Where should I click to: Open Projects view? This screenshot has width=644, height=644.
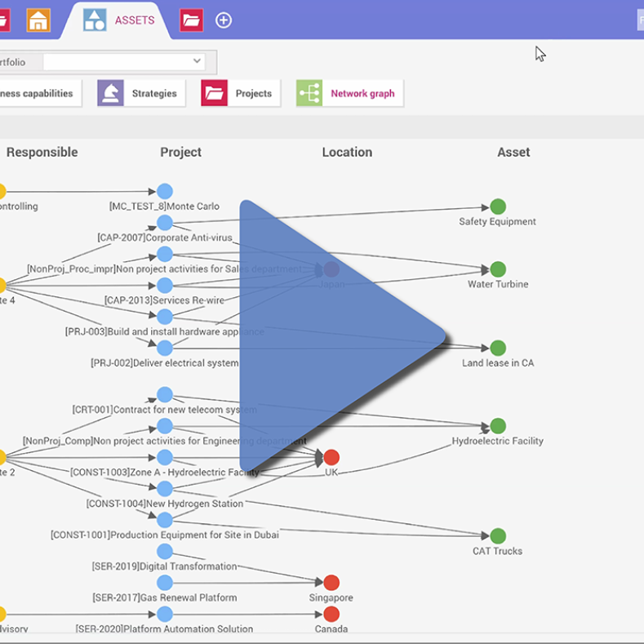pos(241,93)
